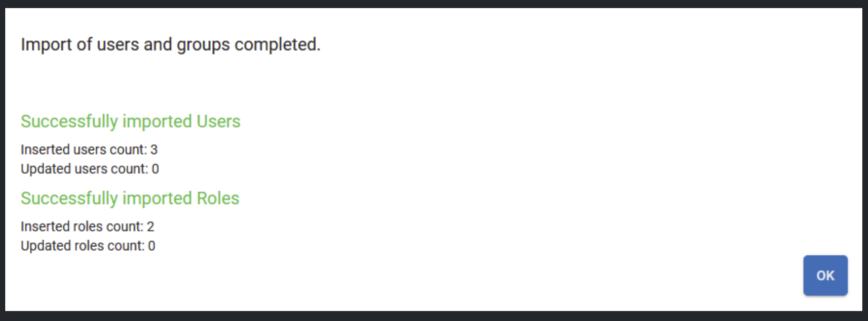868x321 pixels.
Task: Click the 'Import of users and groups completed.' message
Action: [x=170, y=45]
